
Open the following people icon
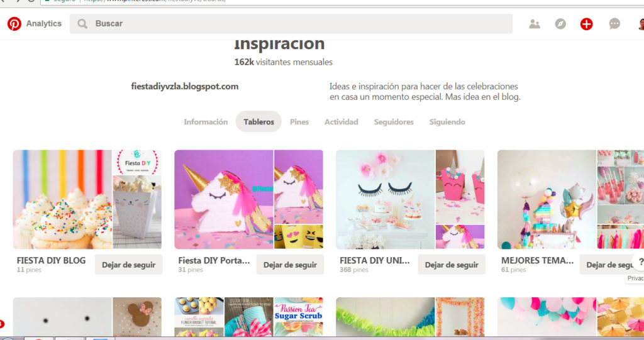coord(535,24)
